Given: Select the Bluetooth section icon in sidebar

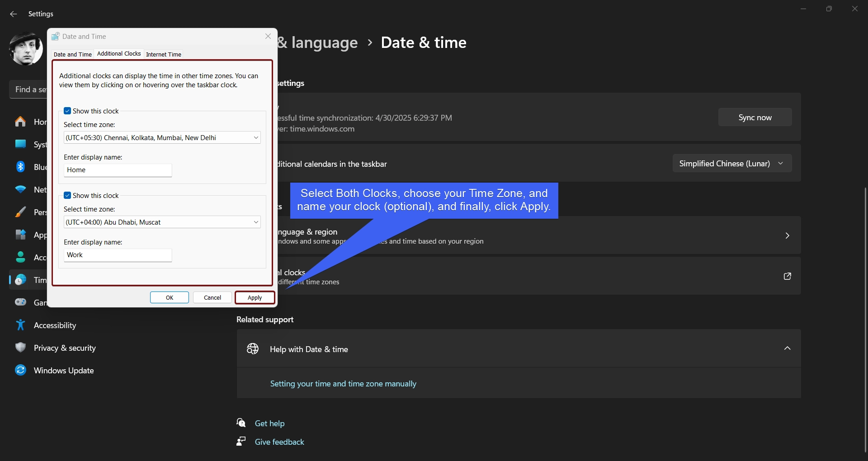Looking at the screenshot, I should click(20, 167).
